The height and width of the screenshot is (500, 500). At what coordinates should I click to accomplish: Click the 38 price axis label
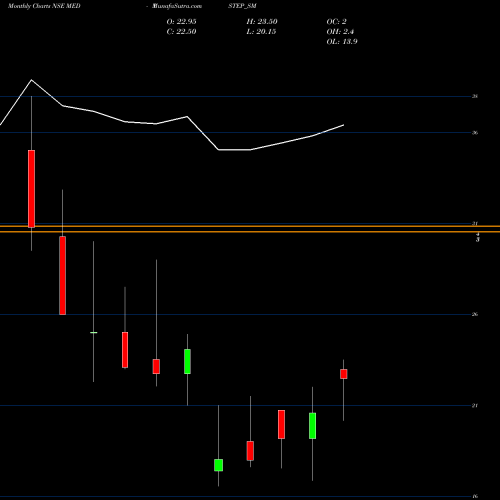pos(475,96)
